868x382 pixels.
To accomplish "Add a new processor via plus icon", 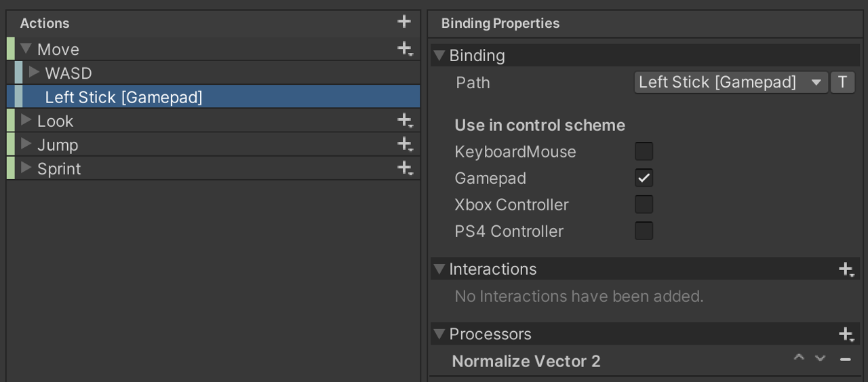I will pos(846,334).
